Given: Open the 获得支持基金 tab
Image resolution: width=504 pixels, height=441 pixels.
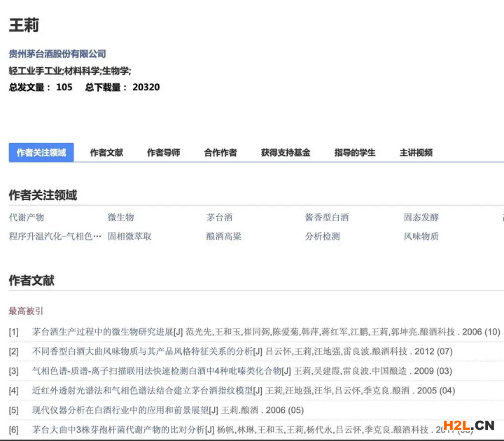Looking at the screenshot, I should [x=286, y=153].
